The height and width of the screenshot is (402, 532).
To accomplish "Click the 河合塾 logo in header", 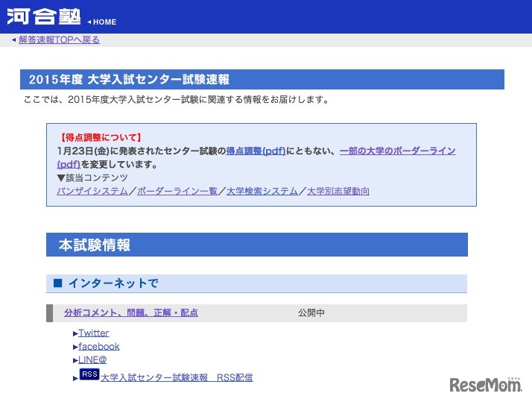I will (43, 16).
